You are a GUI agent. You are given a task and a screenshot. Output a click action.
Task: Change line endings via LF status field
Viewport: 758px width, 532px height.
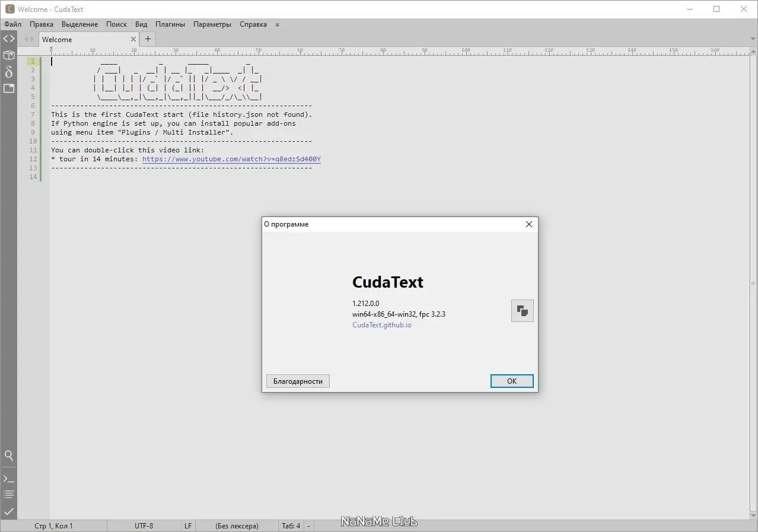[188, 525]
